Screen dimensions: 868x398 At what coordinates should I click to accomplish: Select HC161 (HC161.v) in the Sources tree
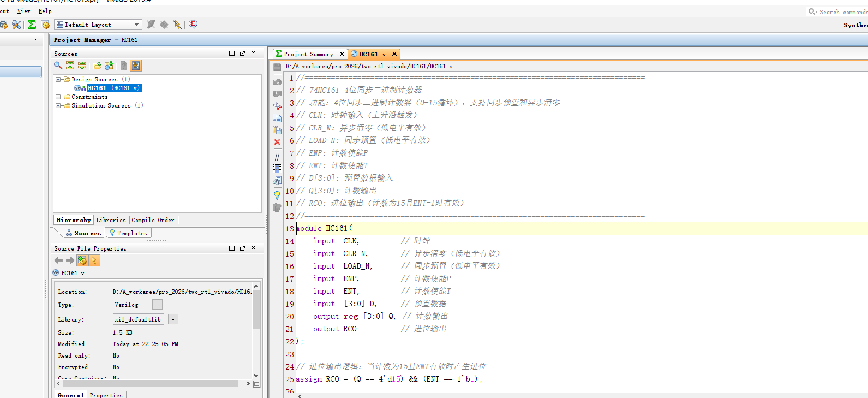coord(113,88)
